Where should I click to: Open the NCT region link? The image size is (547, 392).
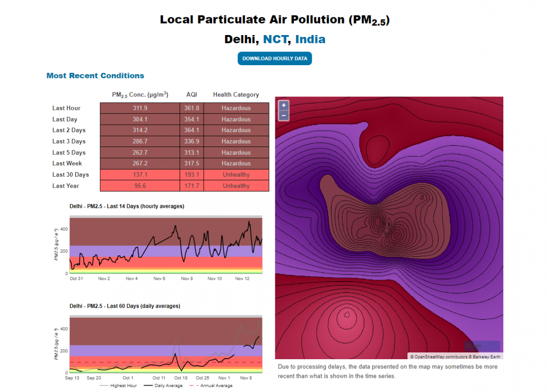tap(276, 39)
